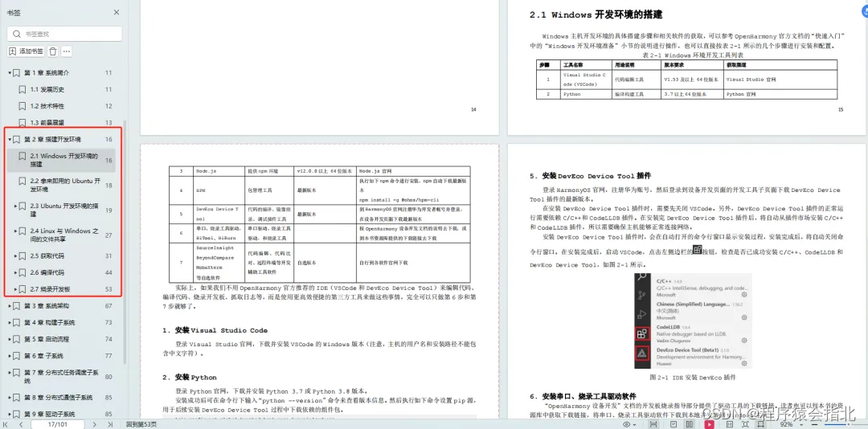Click magnifier icon in bookmark search box
Viewport: 868px width, 429px height.
(x=17, y=34)
